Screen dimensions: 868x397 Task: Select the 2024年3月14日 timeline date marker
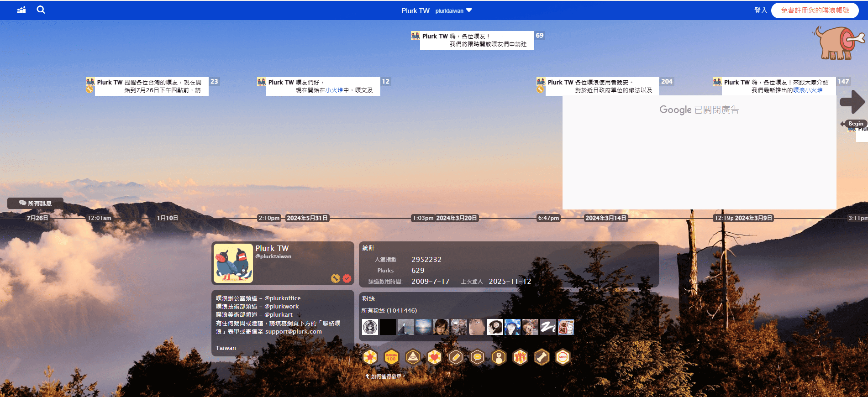[606, 218]
